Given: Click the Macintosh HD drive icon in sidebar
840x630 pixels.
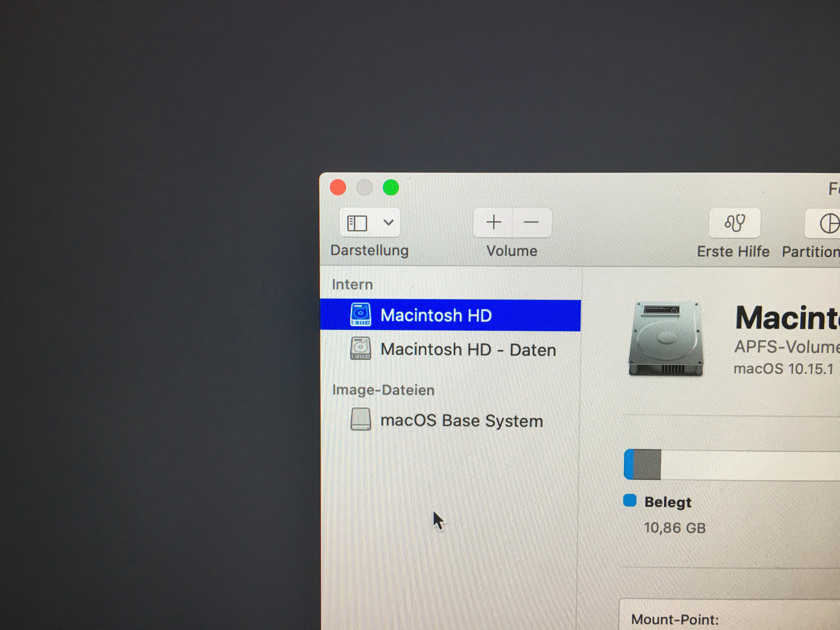Looking at the screenshot, I should tap(361, 314).
